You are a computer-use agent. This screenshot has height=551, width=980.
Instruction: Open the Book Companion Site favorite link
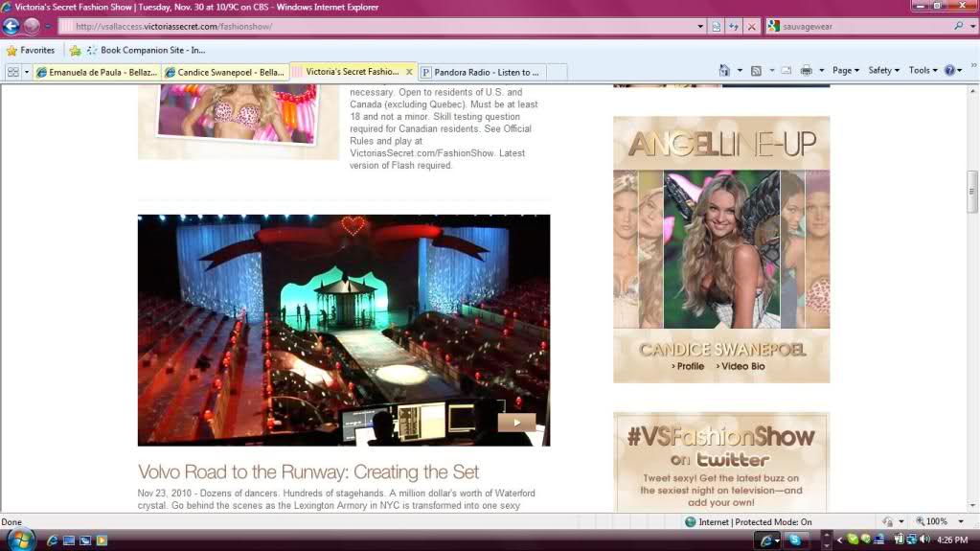click(147, 50)
